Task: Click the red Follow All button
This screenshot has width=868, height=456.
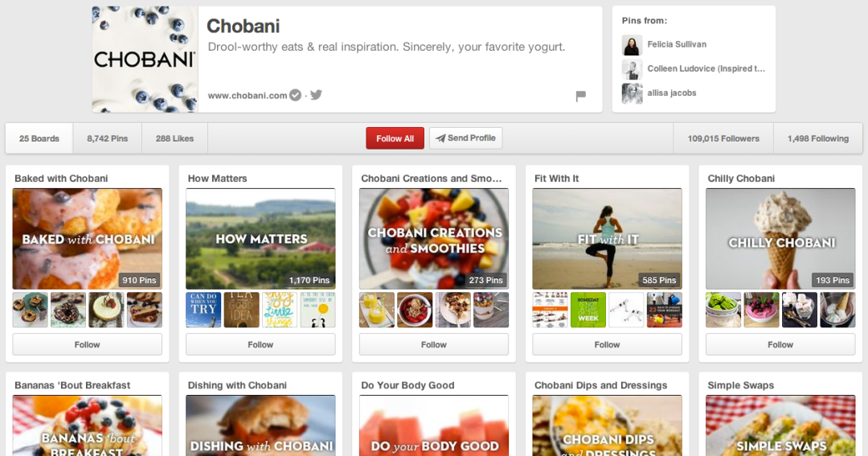Action: point(395,138)
